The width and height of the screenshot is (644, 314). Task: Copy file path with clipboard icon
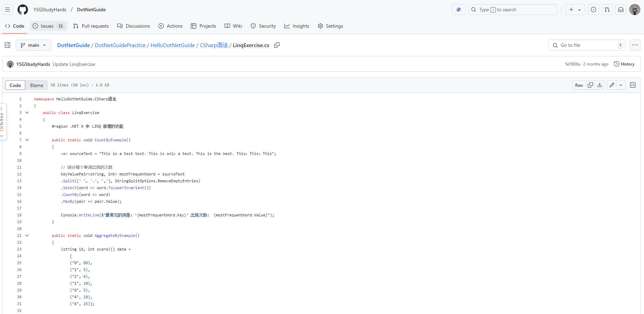click(x=277, y=45)
